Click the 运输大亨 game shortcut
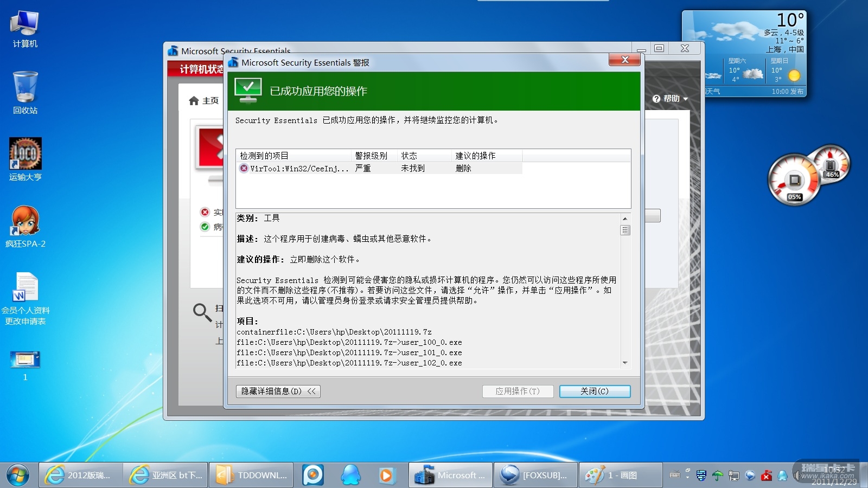Screen dimensions: 868x488 (25, 159)
